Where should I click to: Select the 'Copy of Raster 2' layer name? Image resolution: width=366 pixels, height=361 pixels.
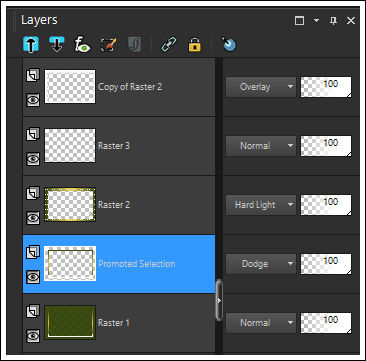tap(130, 87)
